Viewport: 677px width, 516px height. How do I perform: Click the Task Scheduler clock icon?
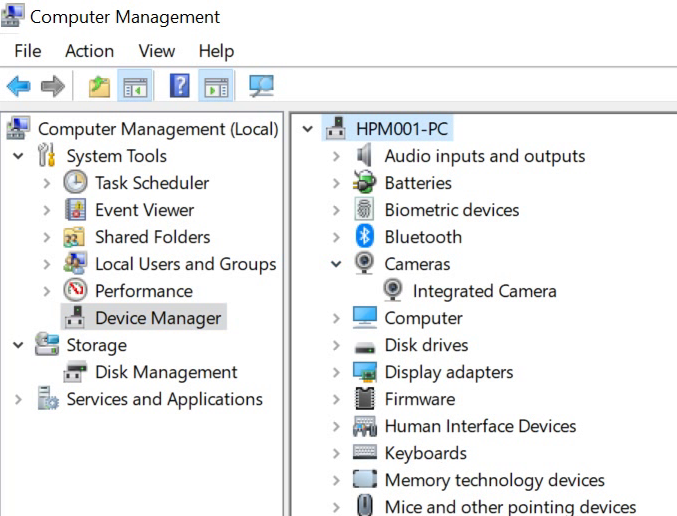pyautogui.click(x=76, y=182)
